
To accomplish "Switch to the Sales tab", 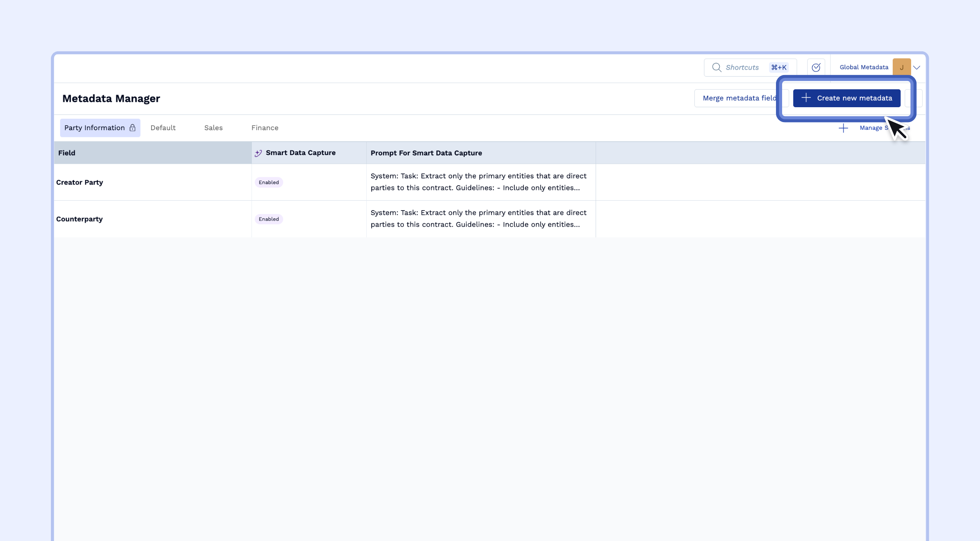I will tap(213, 128).
